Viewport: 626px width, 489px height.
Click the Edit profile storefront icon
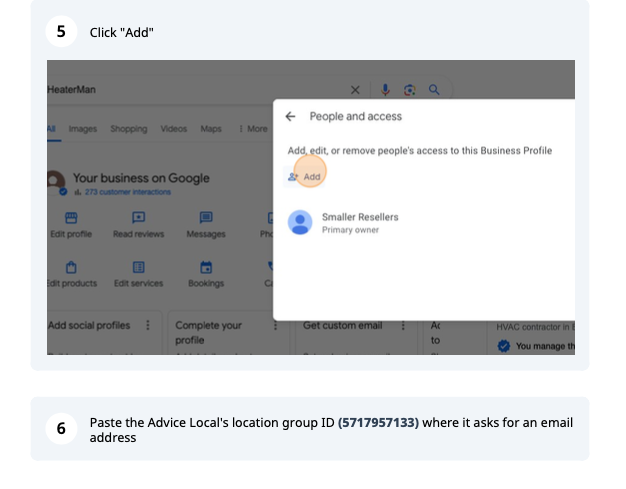[x=71, y=218]
